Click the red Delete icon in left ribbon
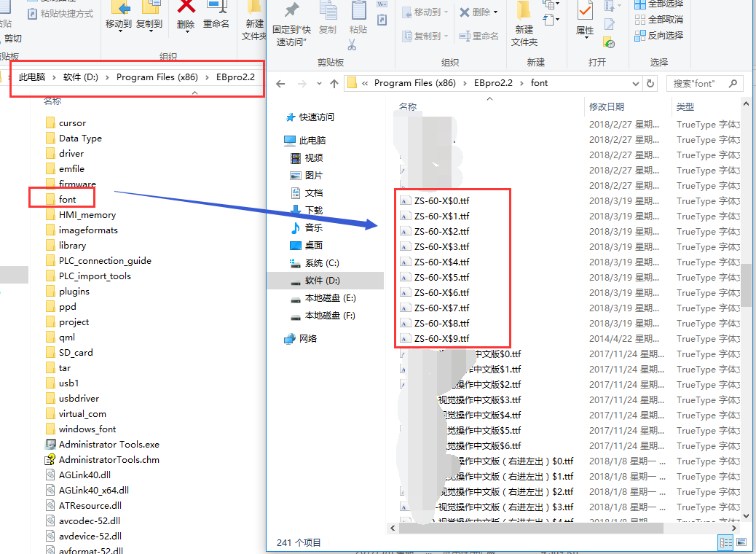756x554 pixels. pyautogui.click(x=186, y=9)
